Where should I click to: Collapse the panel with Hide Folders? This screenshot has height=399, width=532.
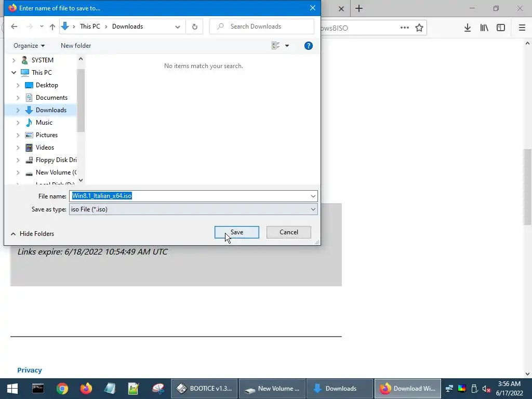pyautogui.click(x=33, y=234)
